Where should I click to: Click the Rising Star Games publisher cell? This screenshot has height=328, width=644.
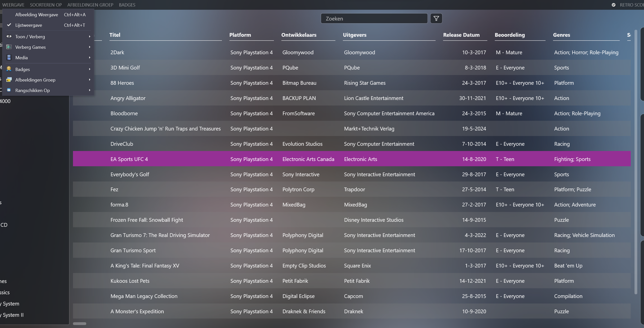click(x=365, y=83)
